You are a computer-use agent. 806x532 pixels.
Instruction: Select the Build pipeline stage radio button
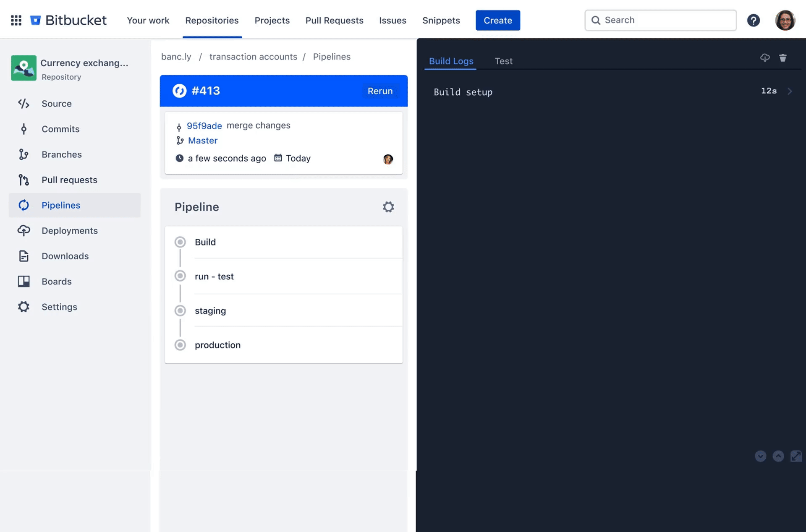tap(180, 242)
